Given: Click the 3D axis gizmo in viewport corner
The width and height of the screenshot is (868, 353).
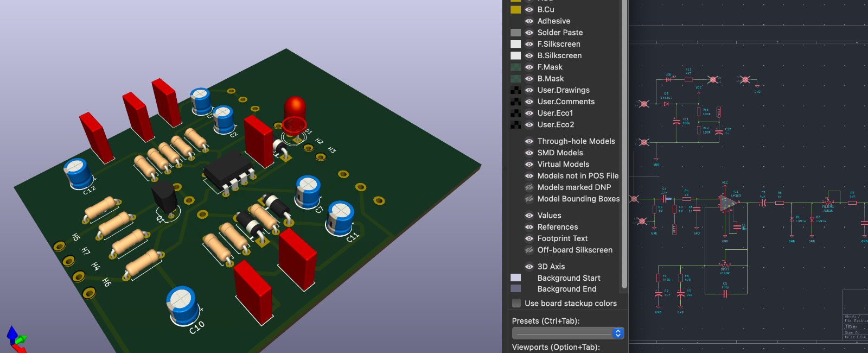Looking at the screenshot, I should [16, 339].
